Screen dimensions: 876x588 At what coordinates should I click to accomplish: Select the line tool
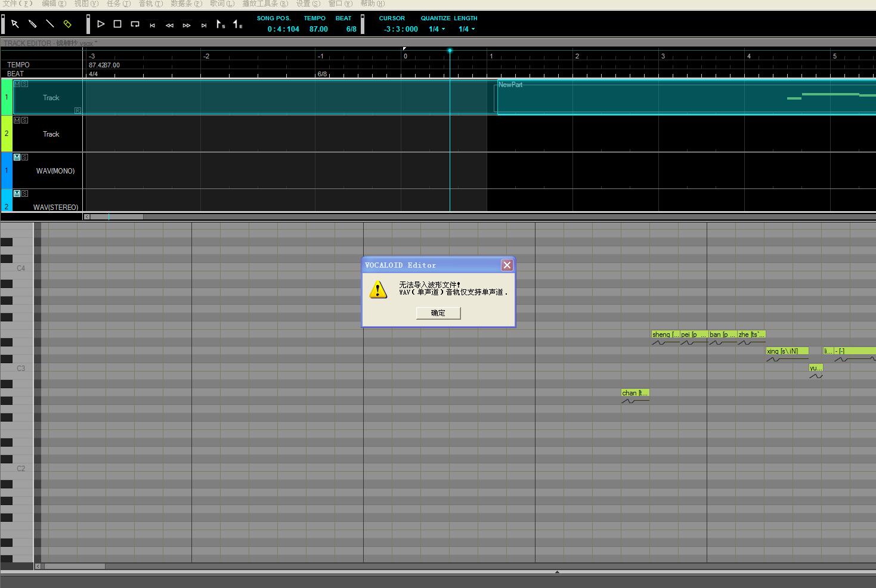click(50, 24)
